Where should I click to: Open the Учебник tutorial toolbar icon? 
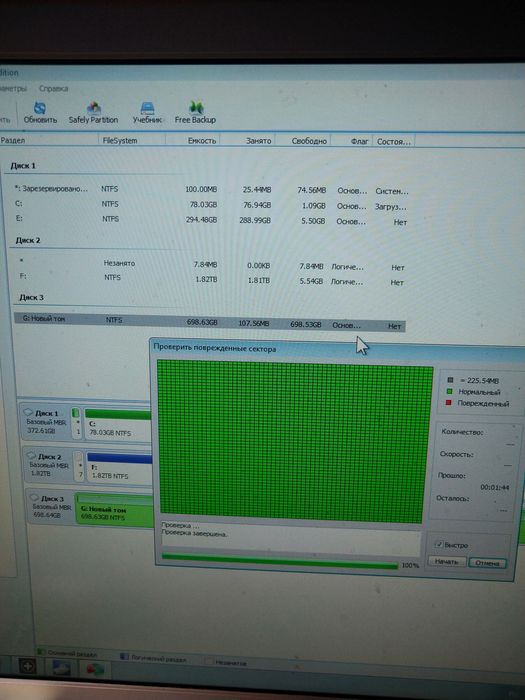pyautogui.click(x=147, y=112)
